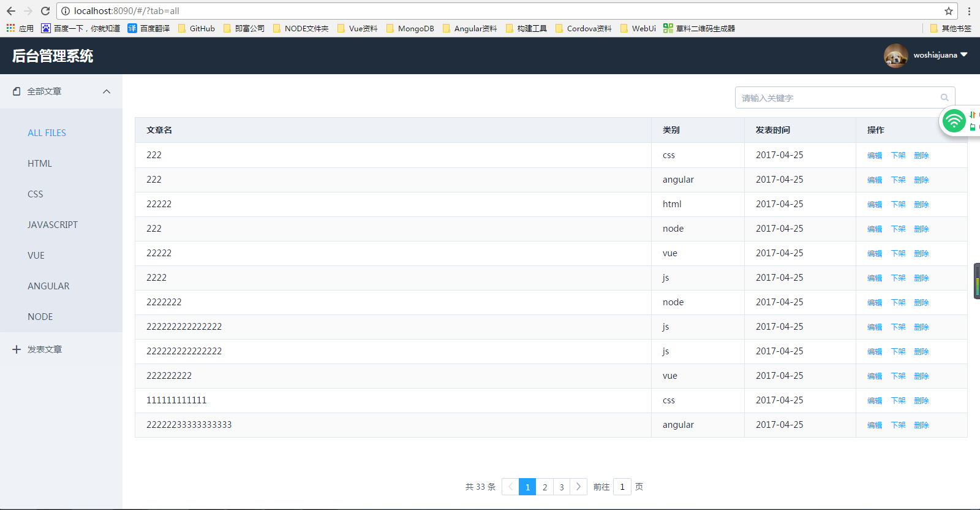Screen dimensions: 980x510
Task: Open the 即富公司 bookmark folder
Action: [244, 28]
